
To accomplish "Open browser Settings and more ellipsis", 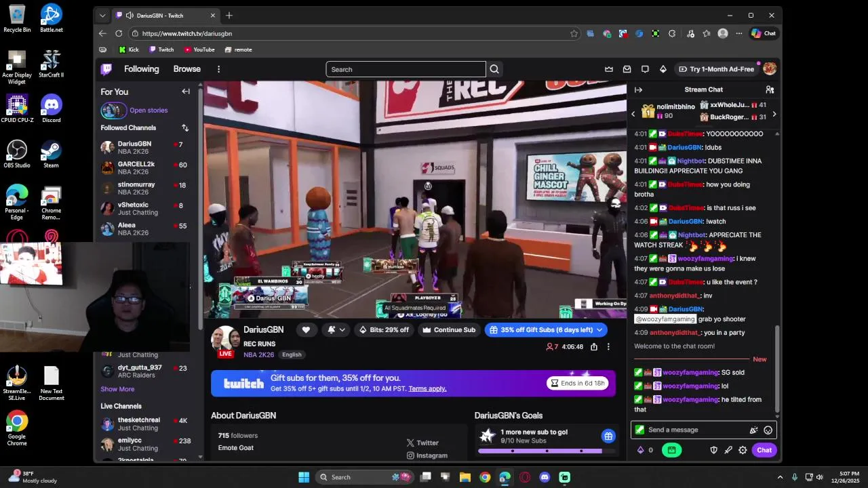I will pos(739,33).
